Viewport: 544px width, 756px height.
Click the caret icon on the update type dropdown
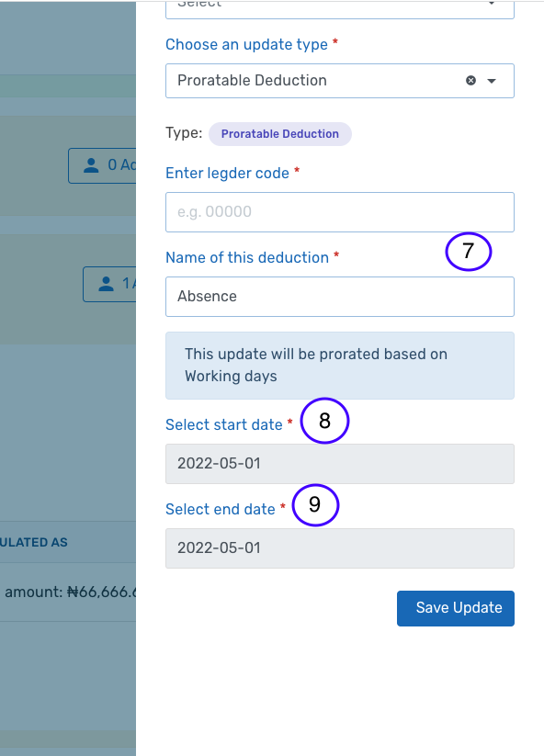493,81
